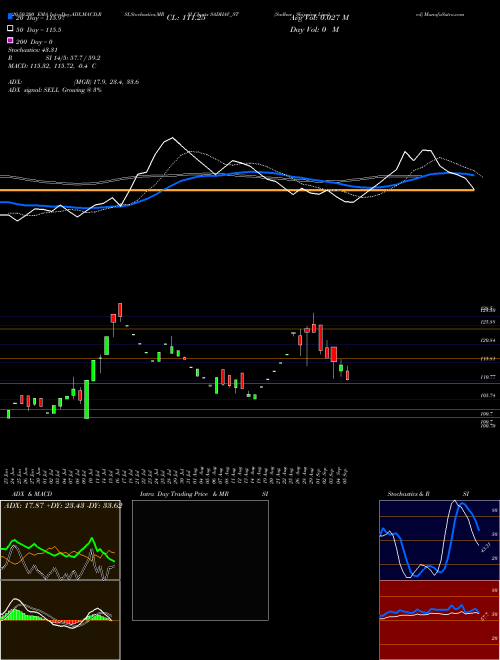Open the red RSI chart panel
This screenshot has height=660, width=500.
(439, 620)
